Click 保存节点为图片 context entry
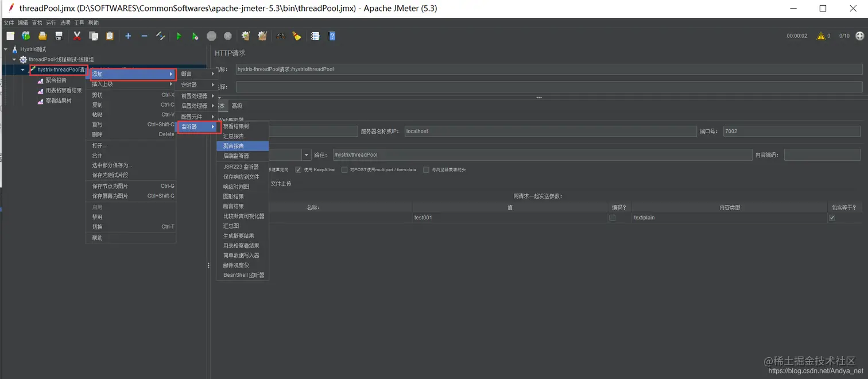The image size is (868, 379). click(131, 187)
